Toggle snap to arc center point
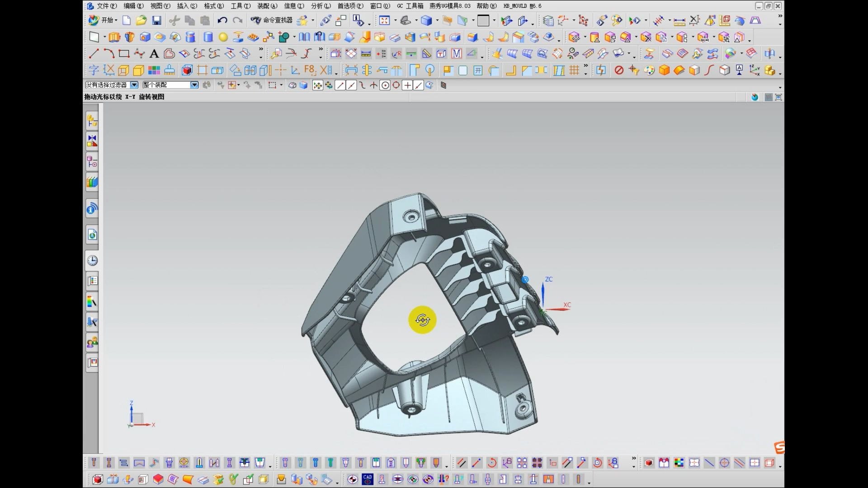 [385, 85]
